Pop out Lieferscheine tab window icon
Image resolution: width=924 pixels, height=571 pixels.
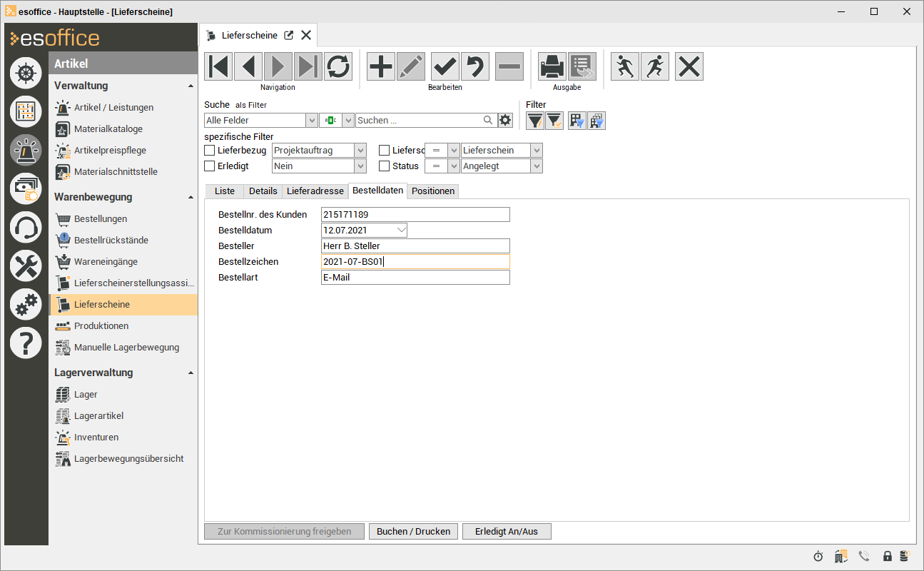[x=289, y=35]
